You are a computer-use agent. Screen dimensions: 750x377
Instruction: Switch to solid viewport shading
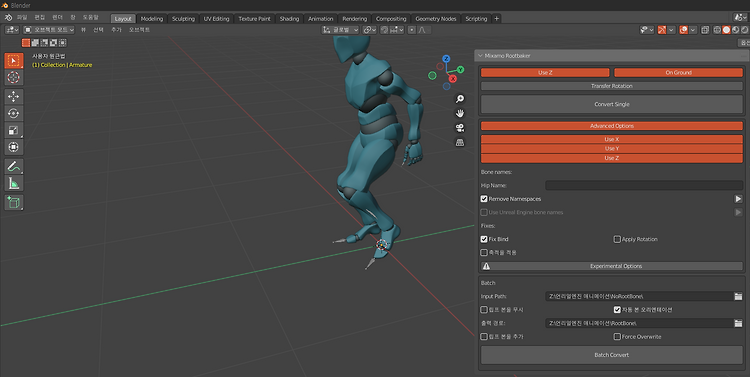point(726,30)
